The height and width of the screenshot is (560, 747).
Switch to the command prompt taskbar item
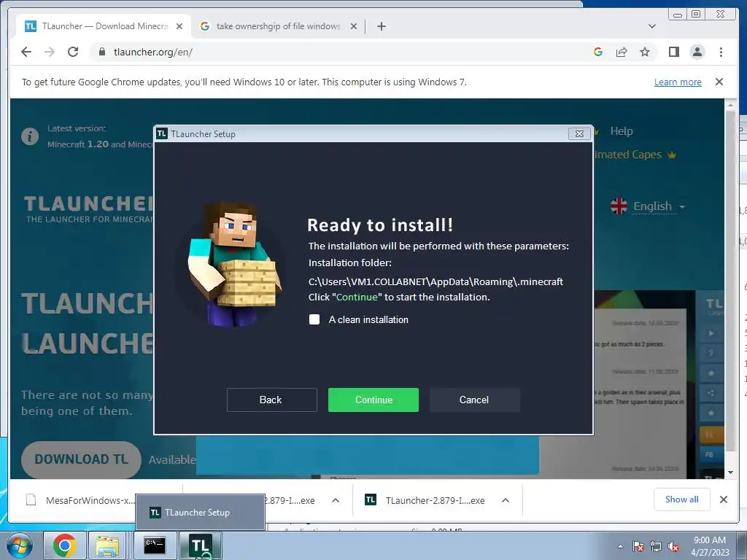(155, 545)
